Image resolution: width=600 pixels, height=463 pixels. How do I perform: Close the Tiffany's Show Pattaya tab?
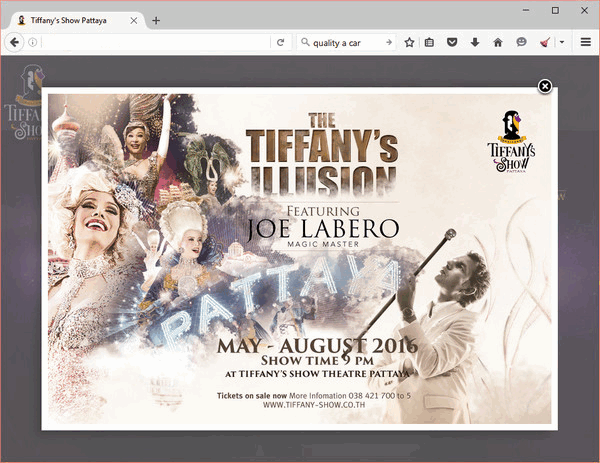click(x=134, y=20)
